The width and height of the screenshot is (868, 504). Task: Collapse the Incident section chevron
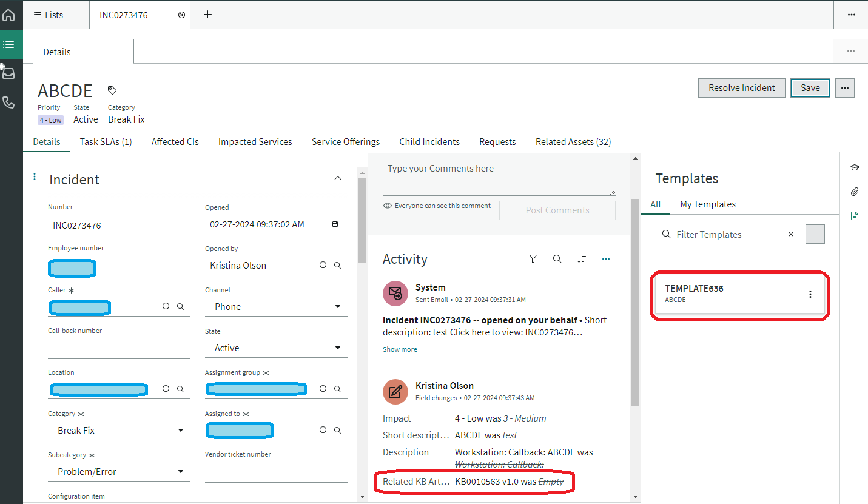[x=337, y=178]
